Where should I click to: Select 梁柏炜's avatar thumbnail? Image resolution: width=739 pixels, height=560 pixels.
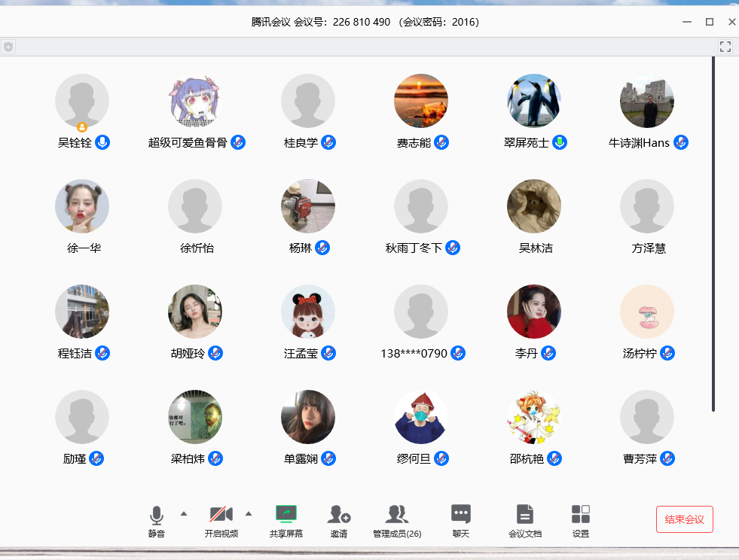(195, 417)
